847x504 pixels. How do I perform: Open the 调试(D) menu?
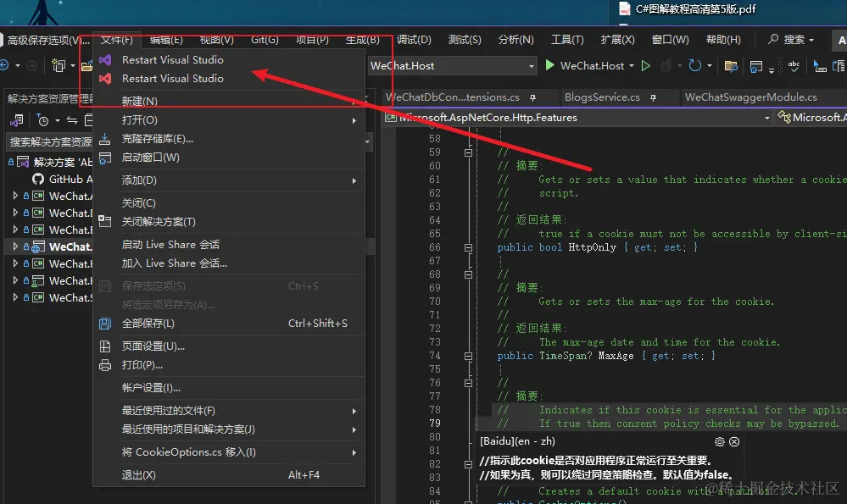click(x=414, y=40)
